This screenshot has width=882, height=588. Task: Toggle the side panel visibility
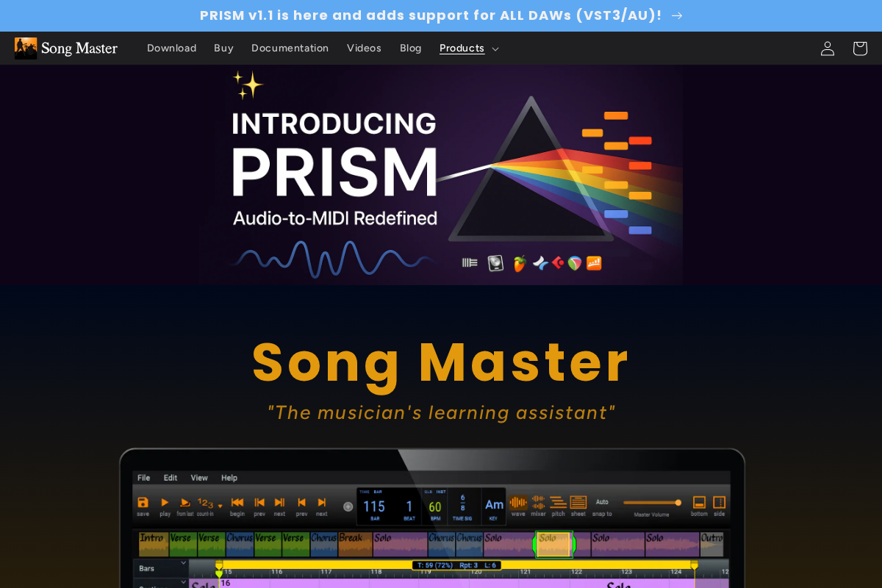[719, 502]
